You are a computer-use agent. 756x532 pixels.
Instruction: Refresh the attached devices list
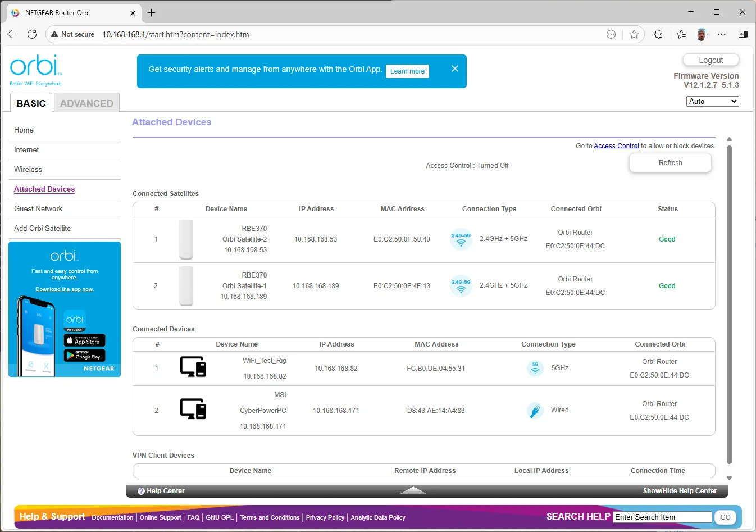(670, 163)
